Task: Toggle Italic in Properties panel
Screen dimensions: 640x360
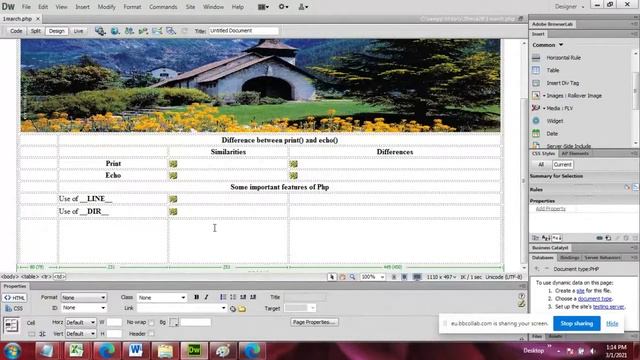Action: [207, 297]
